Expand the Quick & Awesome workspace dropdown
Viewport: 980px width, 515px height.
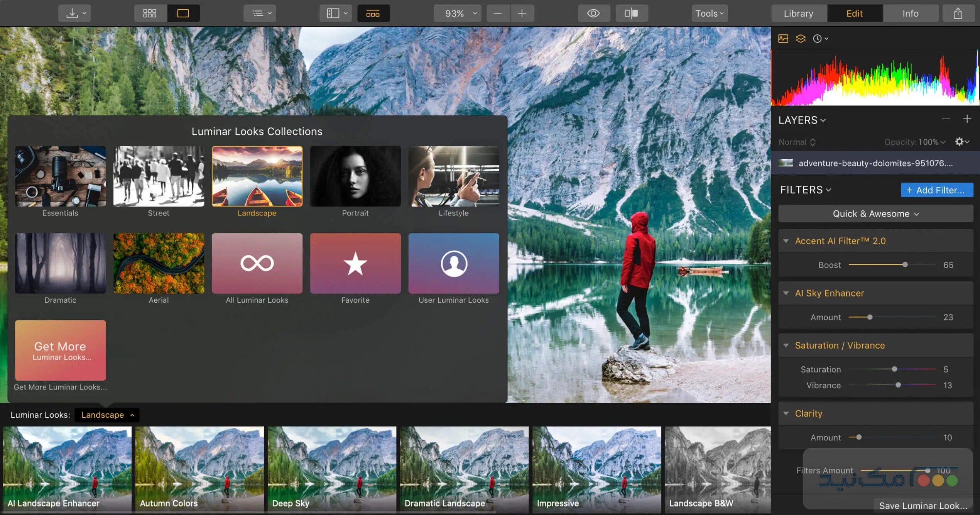pos(875,213)
